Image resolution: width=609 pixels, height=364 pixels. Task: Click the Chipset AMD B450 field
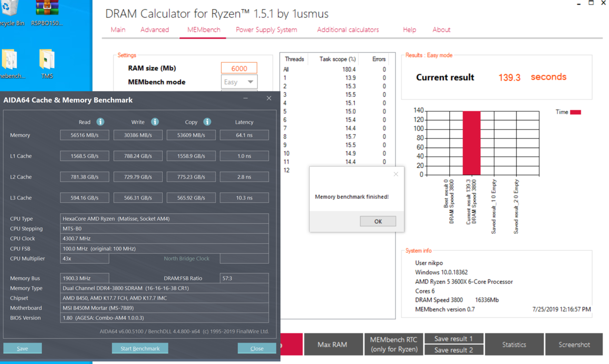click(x=165, y=298)
